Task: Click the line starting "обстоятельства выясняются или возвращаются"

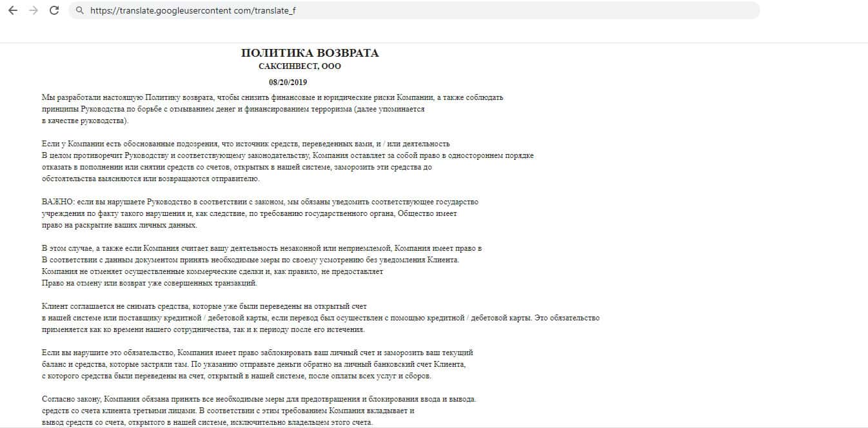Action: click(150, 179)
